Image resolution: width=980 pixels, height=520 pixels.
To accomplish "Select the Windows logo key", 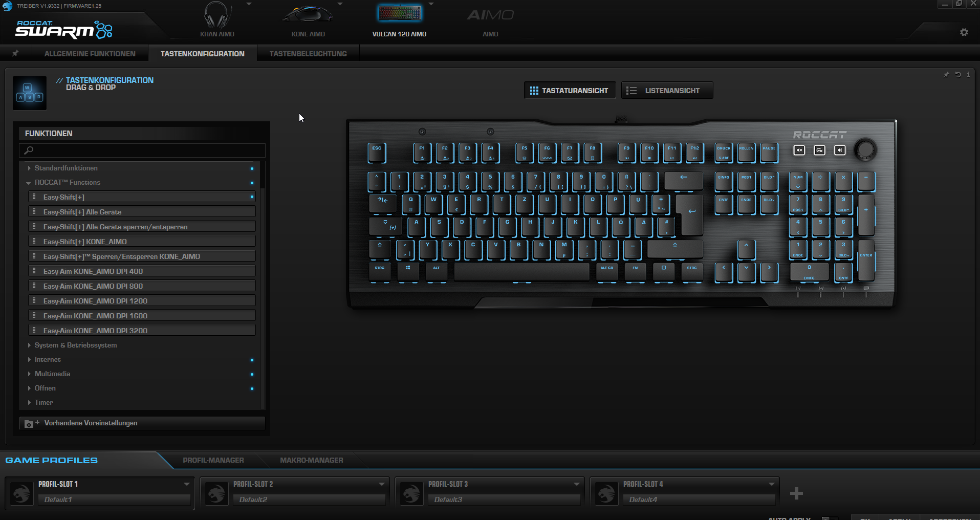I will coord(408,272).
